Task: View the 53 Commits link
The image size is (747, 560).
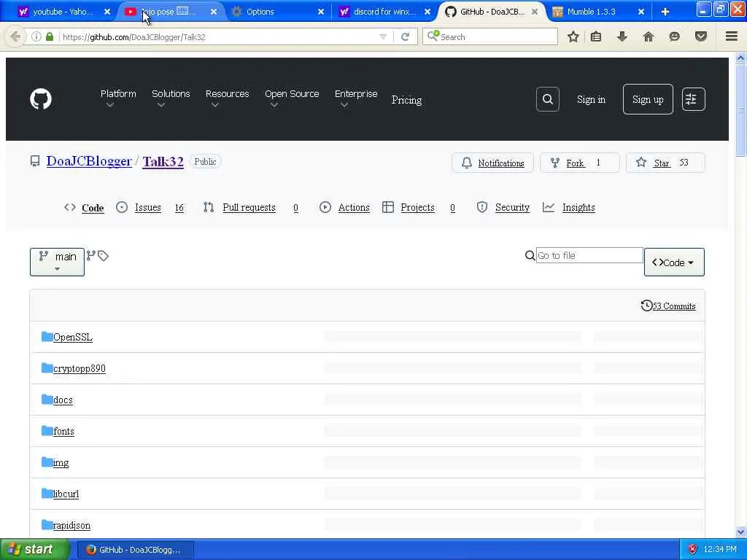Action: tap(673, 306)
